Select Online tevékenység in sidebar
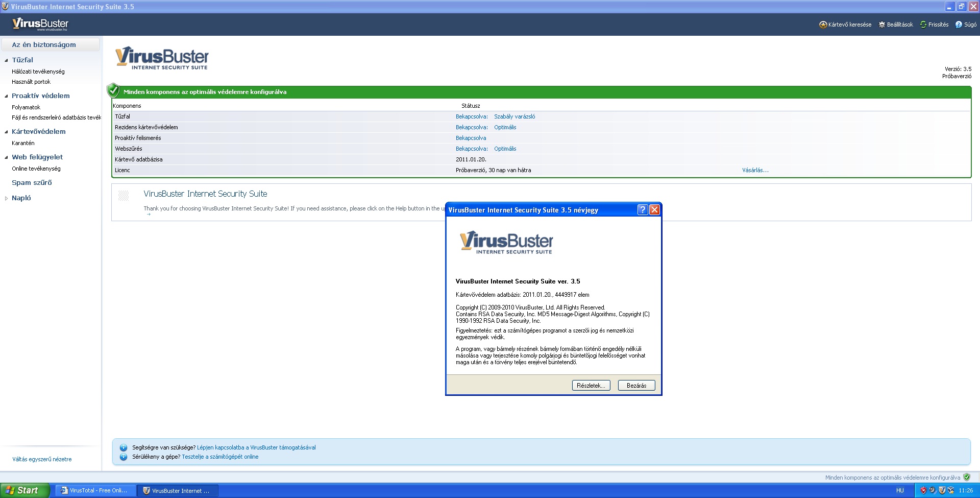 (36, 169)
